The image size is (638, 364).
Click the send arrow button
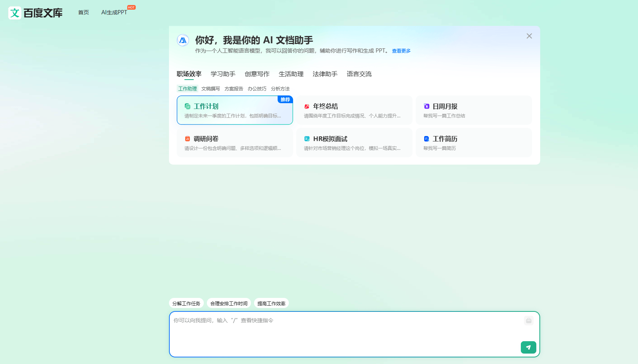(528, 347)
